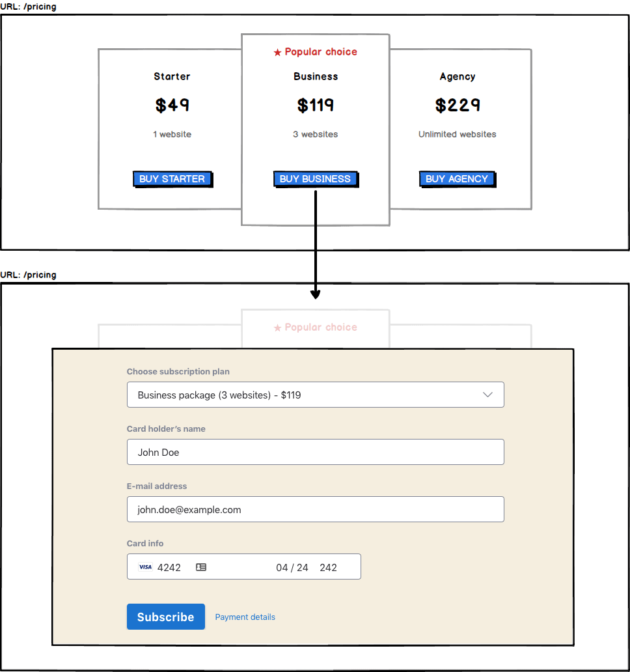The width and height of the screenshot is (630, 672).
Task: Click the bright red Popular choice star
Action: pyautogui.click(x=277, y=52)
